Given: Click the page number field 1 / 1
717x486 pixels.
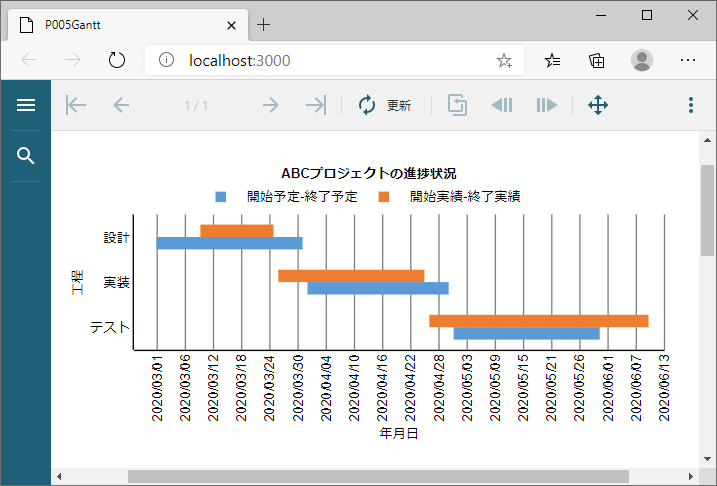Looking at the screenshot, I should pyautogui.click(x=196, y=106).
